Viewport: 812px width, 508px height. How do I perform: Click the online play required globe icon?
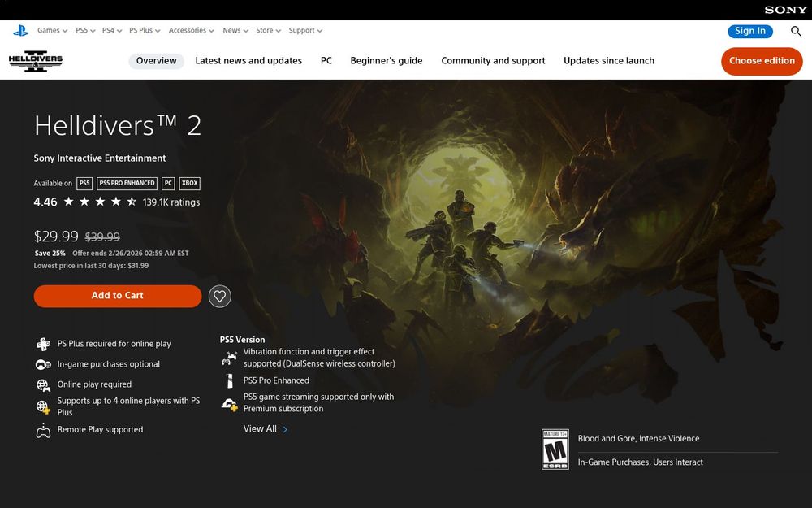tap(43, 384)
